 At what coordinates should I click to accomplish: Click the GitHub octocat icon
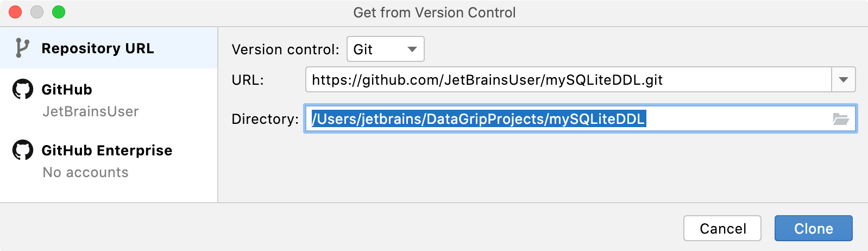pyautogui.click(x=23, y=90)
